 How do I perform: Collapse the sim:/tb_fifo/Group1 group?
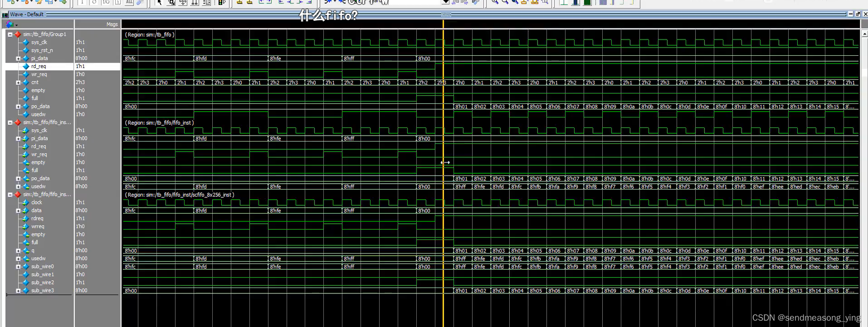tap(10, 34)
